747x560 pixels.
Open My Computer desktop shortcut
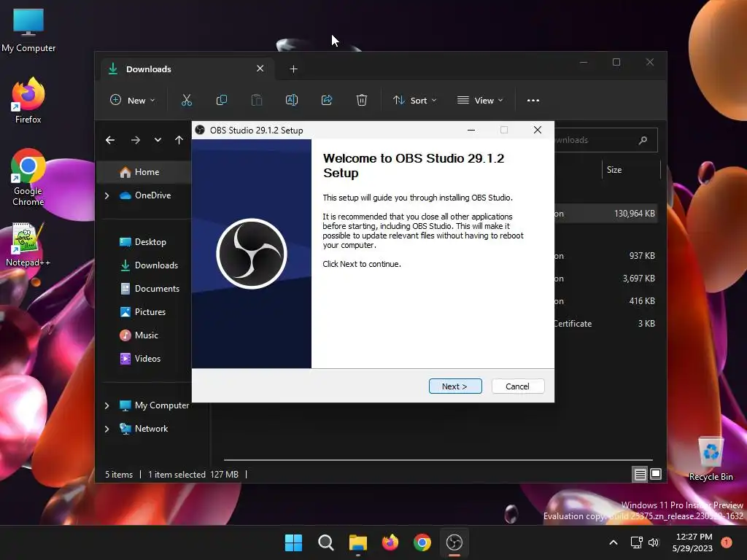tap(28, 30)
